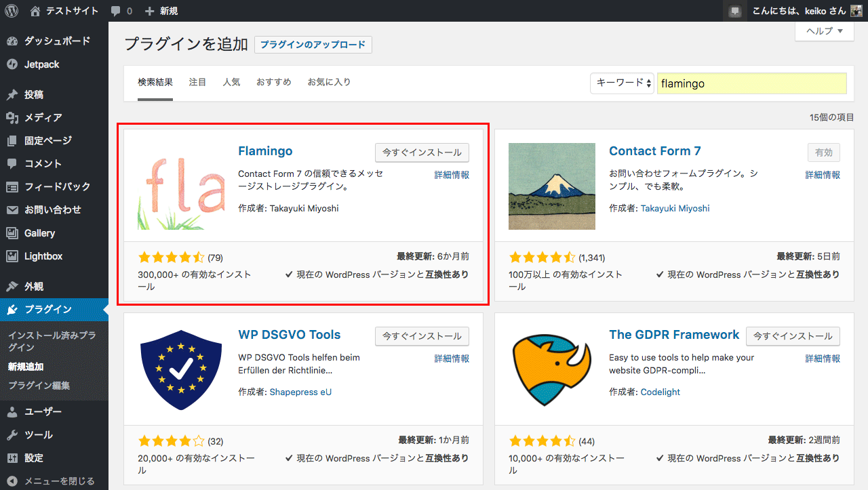
Task: Open comments bubble icon in admin bar
Action: pyautogui.click(x=115, y=12)
